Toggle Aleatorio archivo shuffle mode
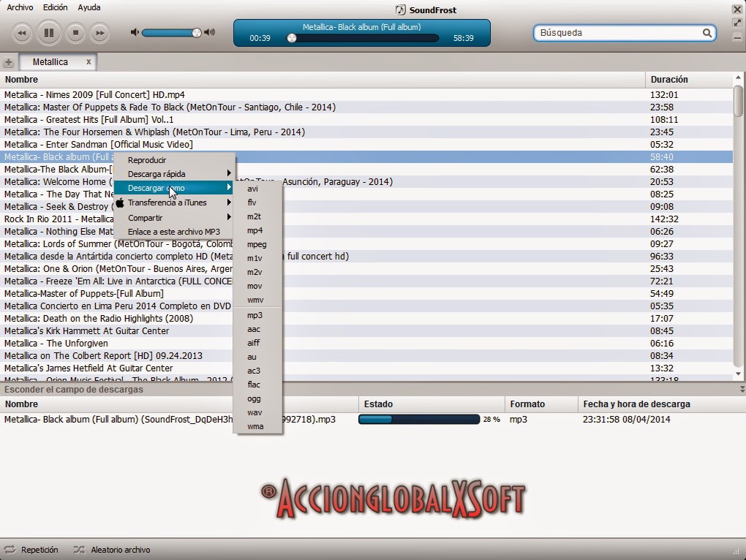Screen dimensions: 746x560 pyautogui.click(x=112, y=550)
